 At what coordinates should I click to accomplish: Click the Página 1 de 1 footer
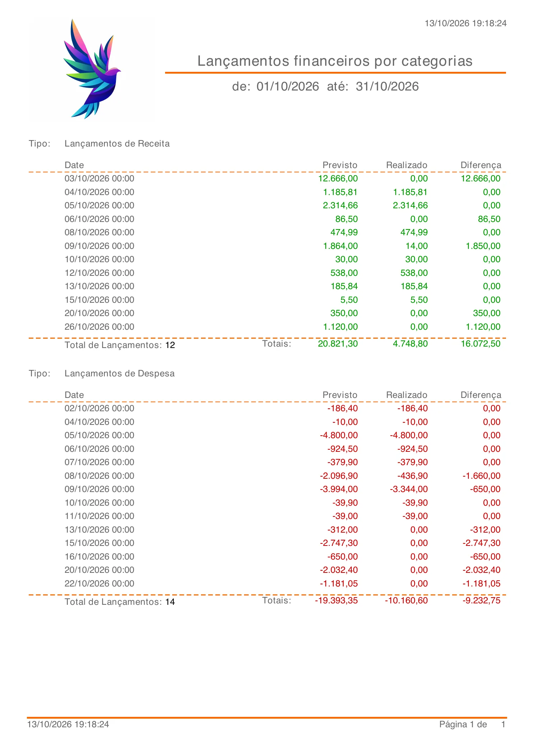pyautogui.click(x=473, y=724)
